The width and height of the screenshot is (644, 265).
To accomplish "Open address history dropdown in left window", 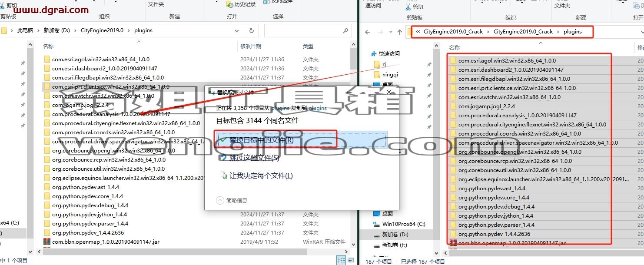I will coord(237,31).
